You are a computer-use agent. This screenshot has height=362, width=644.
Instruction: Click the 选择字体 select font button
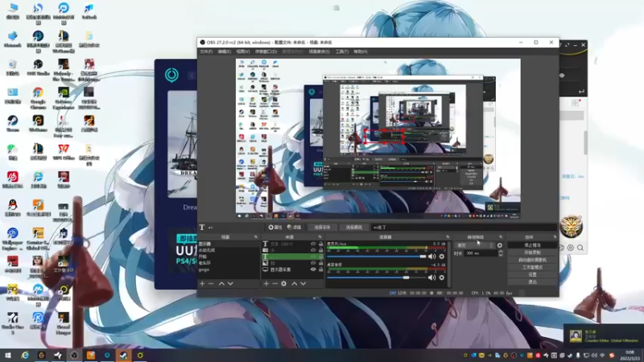[322, 227]
